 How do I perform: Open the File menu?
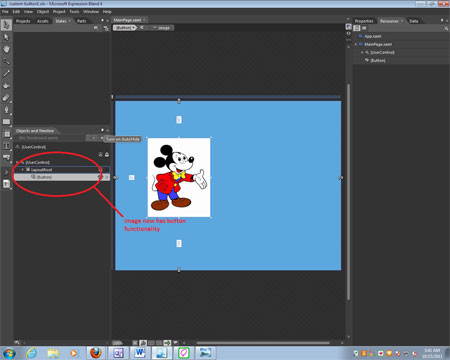5,12
